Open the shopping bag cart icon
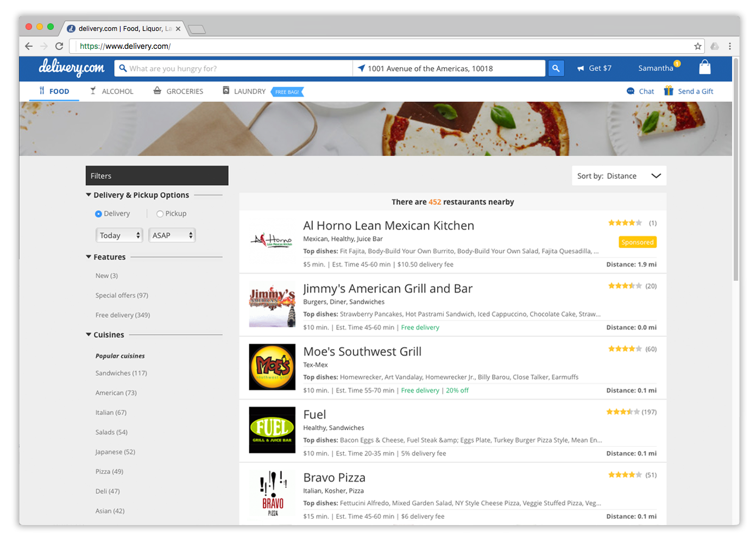 tap(704, 67)
